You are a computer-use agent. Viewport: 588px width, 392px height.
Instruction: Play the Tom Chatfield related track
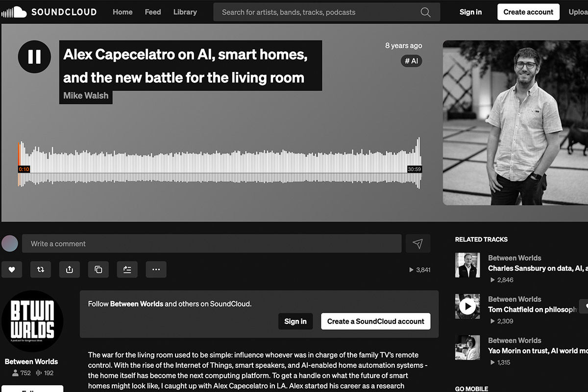[467, 306]
